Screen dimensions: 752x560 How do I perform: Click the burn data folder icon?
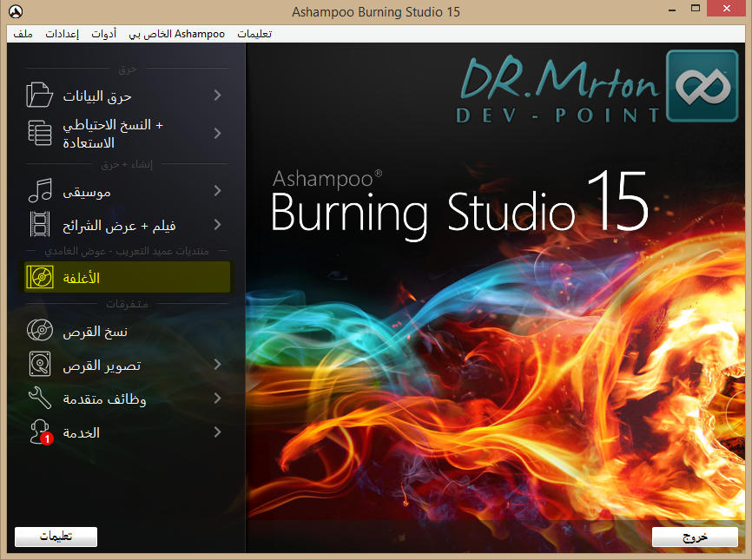point(39,95)
